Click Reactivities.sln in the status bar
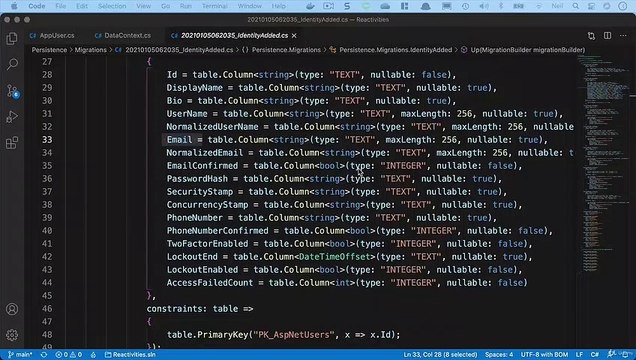636x360 pixels. [130, 355]
